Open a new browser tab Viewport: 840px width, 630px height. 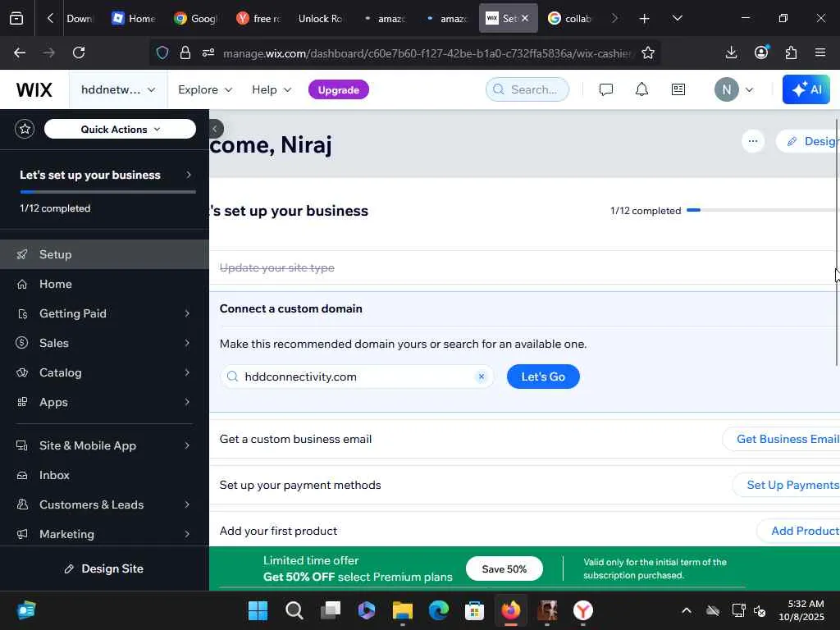[x=645, y=18]
